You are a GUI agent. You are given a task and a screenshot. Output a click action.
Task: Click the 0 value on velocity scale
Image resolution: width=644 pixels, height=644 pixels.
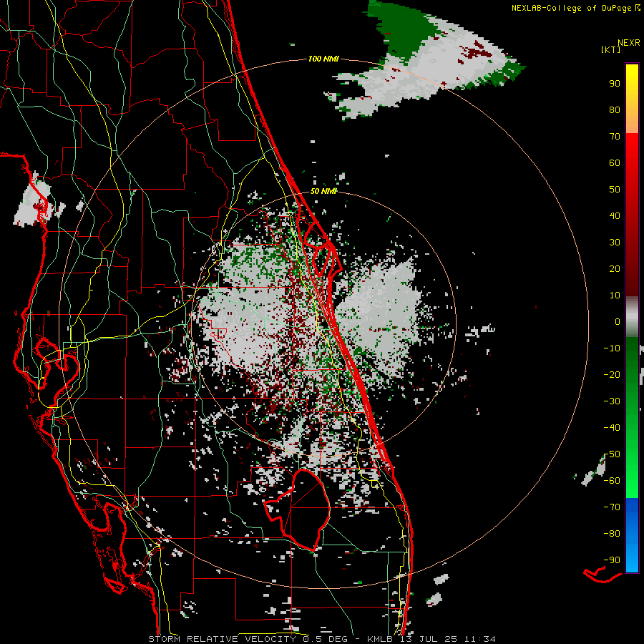(618, 321)
